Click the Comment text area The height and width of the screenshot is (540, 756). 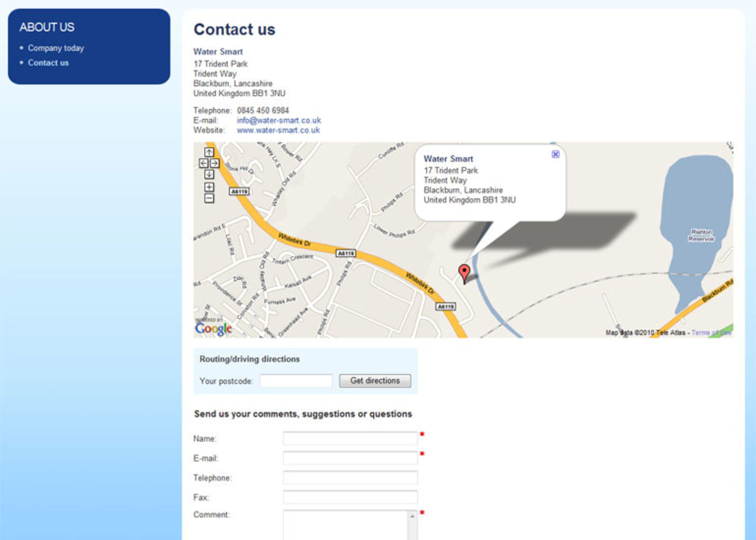coord(350,525)
